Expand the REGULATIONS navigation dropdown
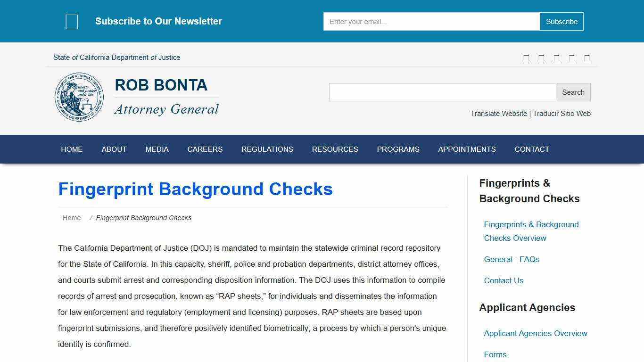Viewport: 644px width, 362px height. tap(267, 149)
